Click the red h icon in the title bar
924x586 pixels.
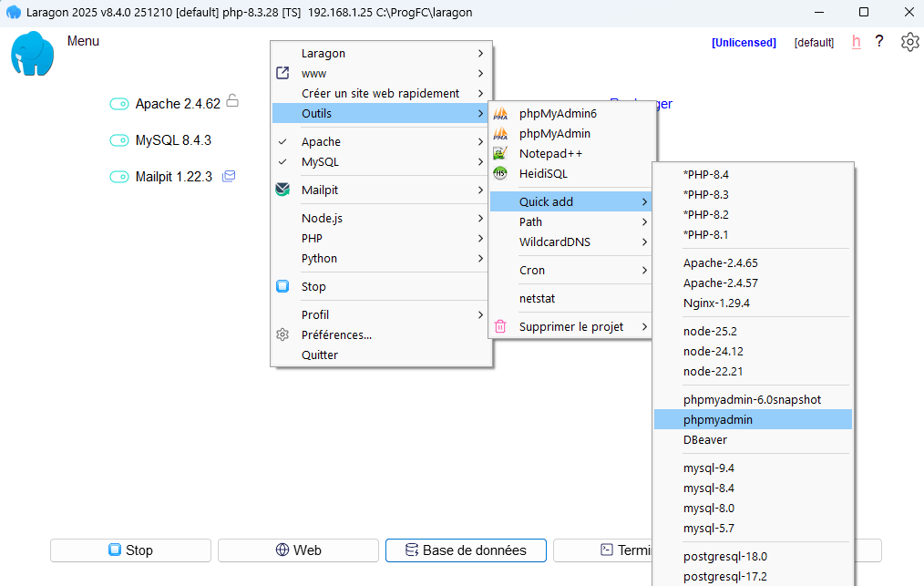(856, 42)
